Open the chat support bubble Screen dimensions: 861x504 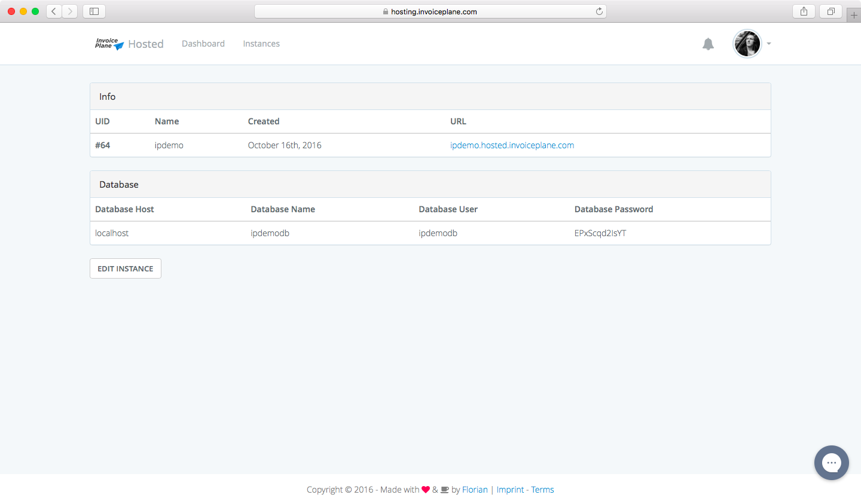point(831,463)
